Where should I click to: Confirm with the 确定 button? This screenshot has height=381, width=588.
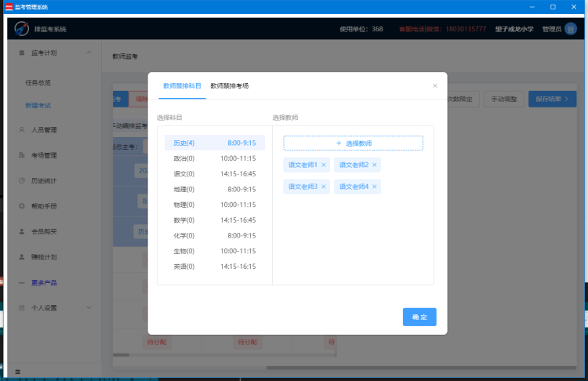[x=419, y=317]
